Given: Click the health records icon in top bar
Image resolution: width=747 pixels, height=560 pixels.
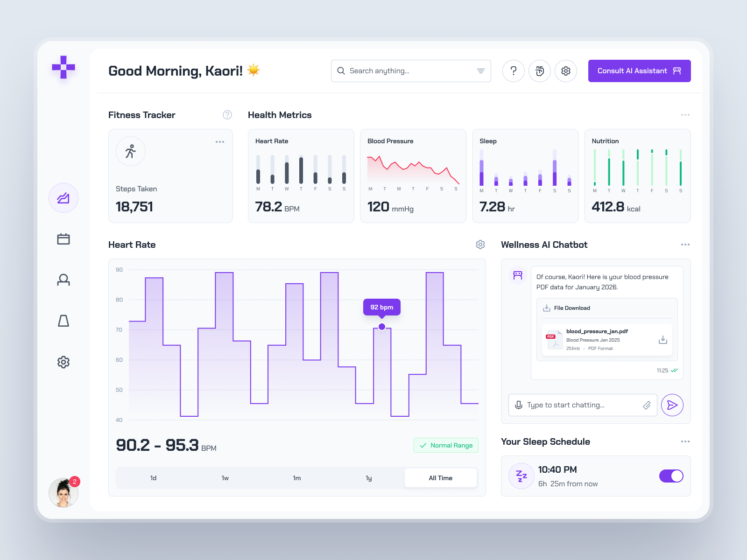Looking at the screenshot, I should click(x=540, y=71).
